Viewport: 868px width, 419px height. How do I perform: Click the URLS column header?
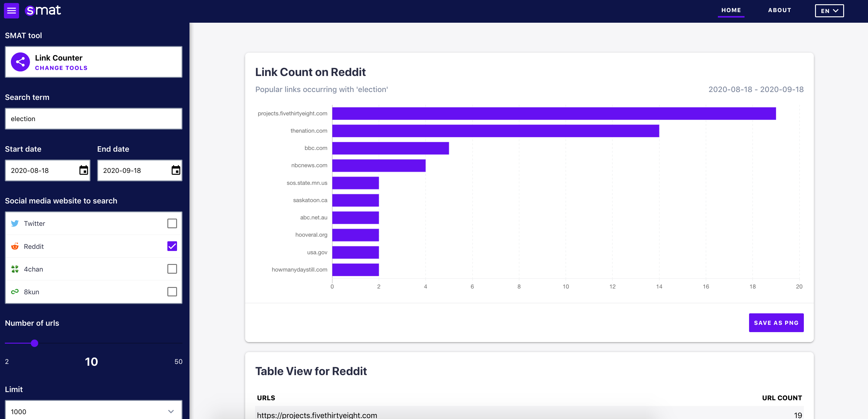click(266, 398)
